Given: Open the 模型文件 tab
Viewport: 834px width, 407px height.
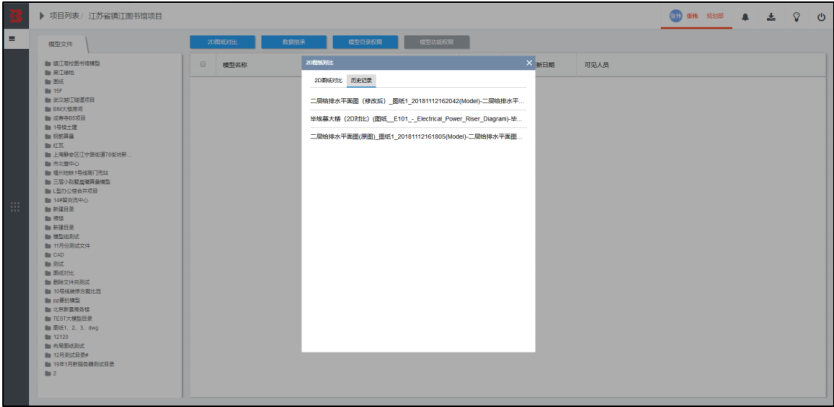Looking at the screenshot, I should (x=60, y=44).
